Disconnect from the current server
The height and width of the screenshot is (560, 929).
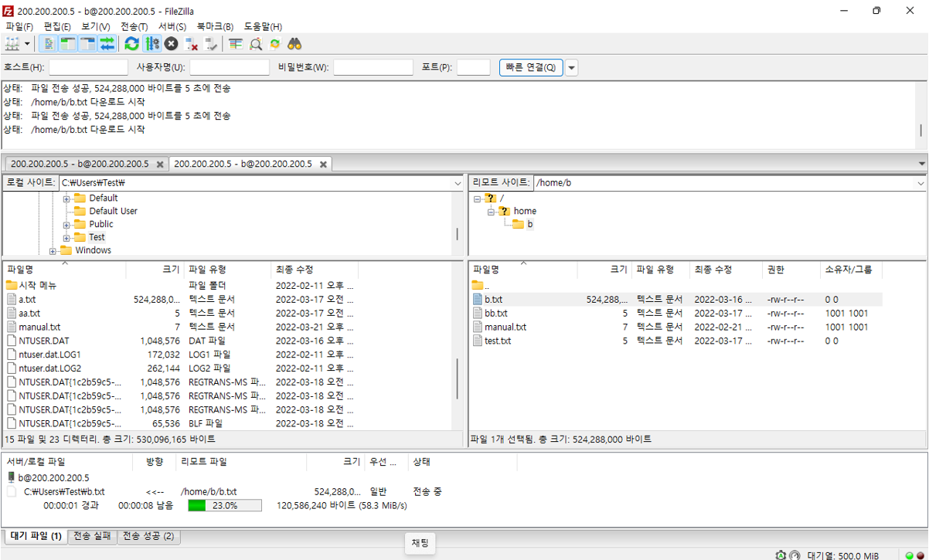(192, 44)
